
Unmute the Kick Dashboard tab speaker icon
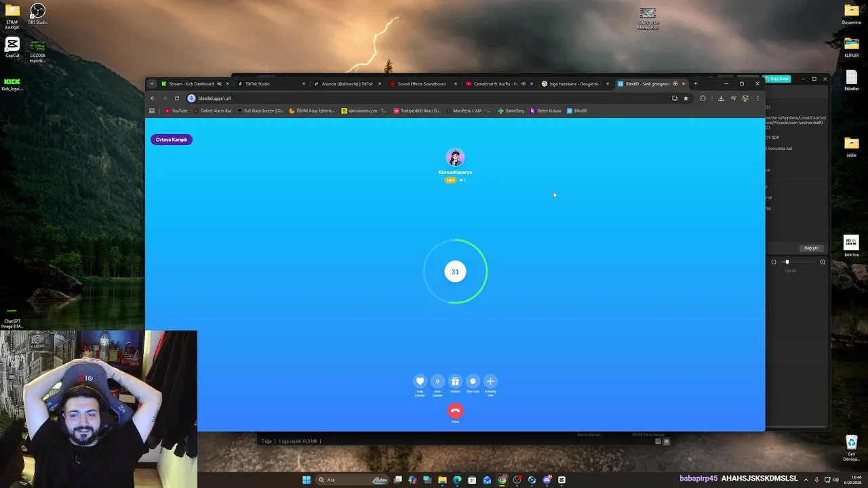coord(219,84)
